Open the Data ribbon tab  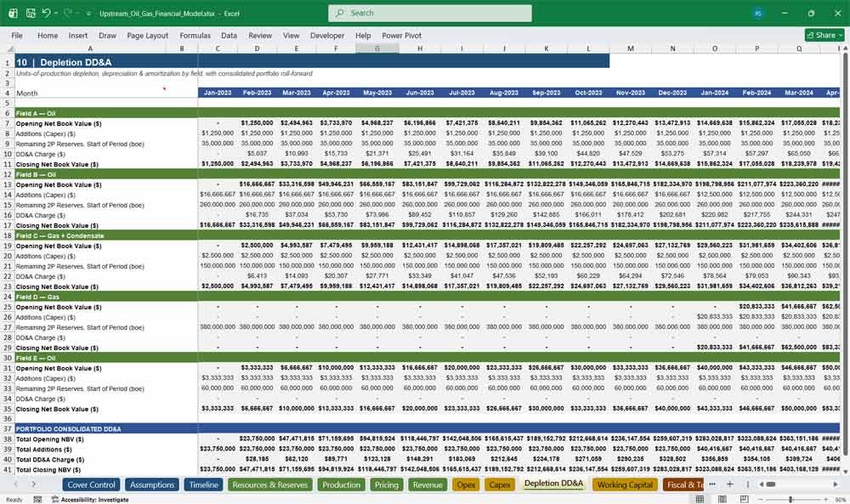(229, 35)
